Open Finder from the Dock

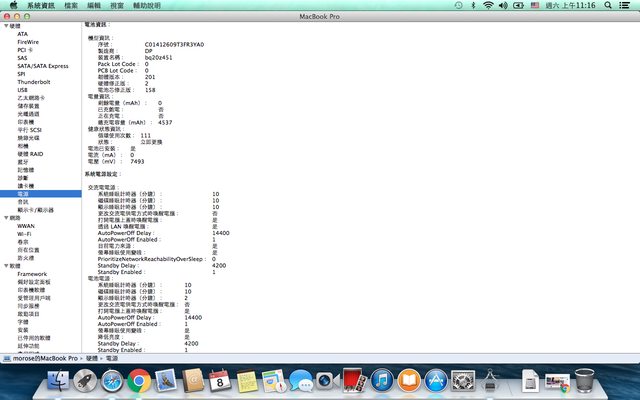point(59,380)
